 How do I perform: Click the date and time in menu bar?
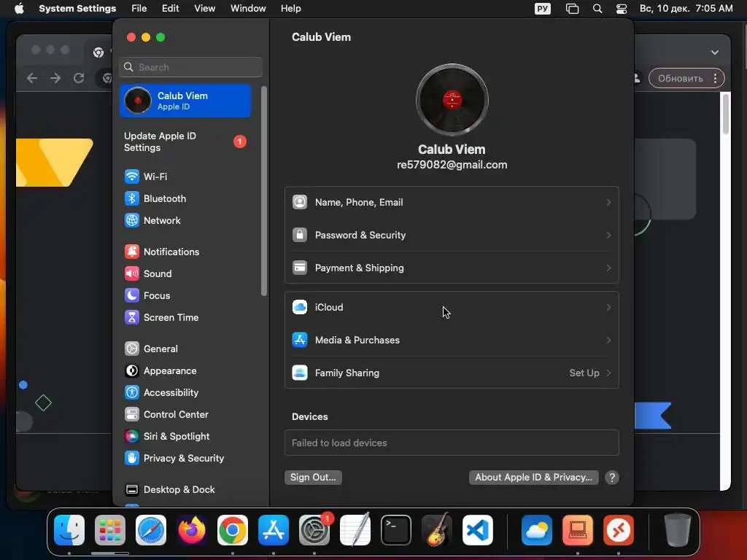pos(686,9)
